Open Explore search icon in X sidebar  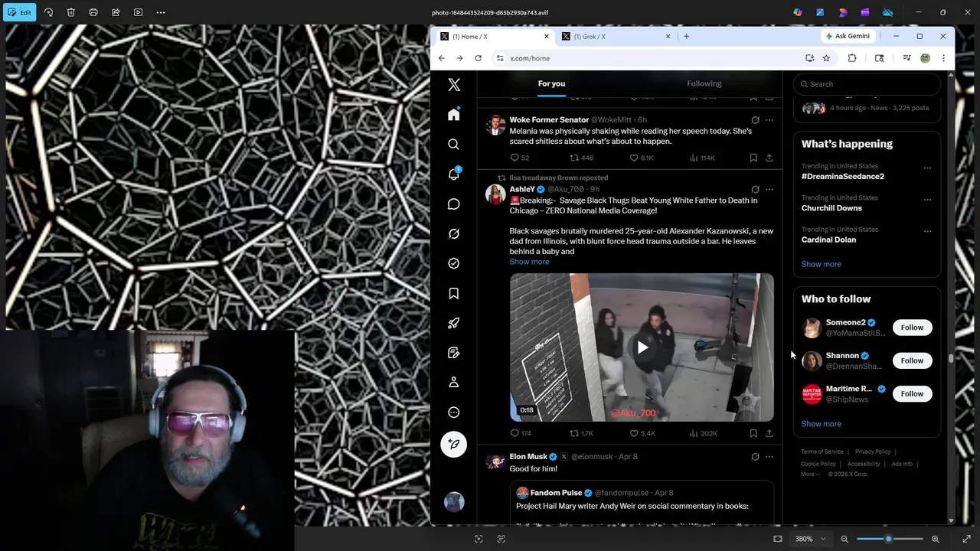454,144
